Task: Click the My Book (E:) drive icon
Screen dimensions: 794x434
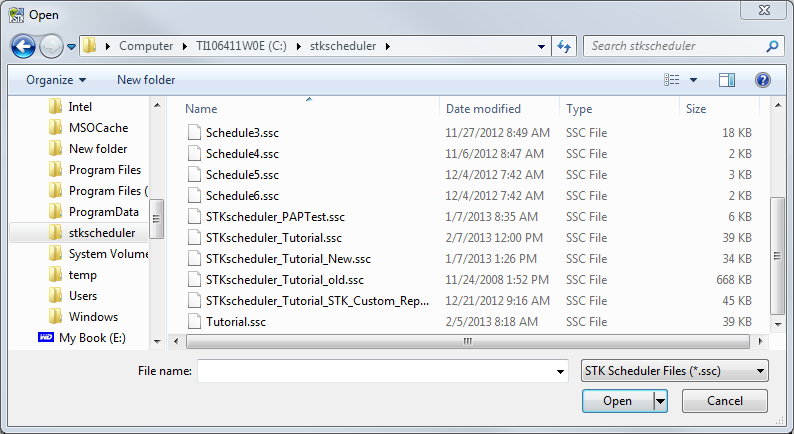Action: [46, 338]
